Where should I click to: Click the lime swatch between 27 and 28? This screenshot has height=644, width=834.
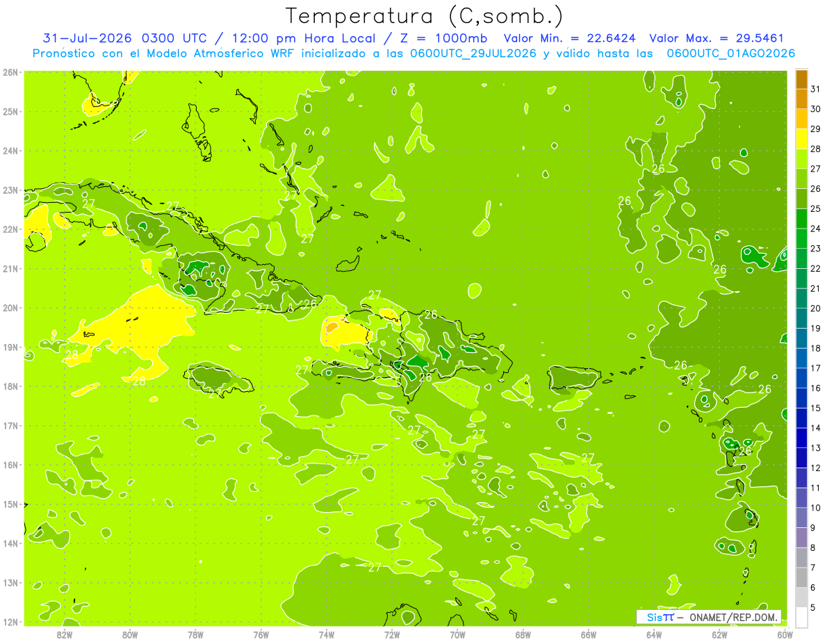coord(801,158)
